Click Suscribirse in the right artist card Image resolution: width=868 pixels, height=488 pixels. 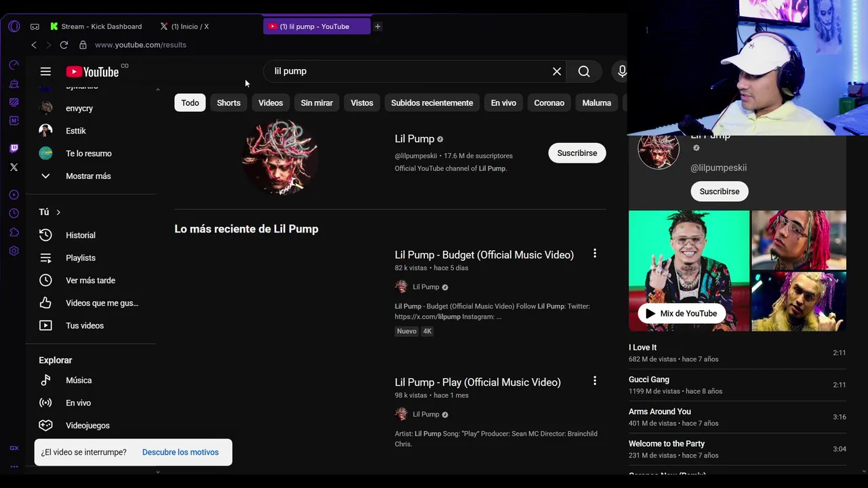coord(719,191)
